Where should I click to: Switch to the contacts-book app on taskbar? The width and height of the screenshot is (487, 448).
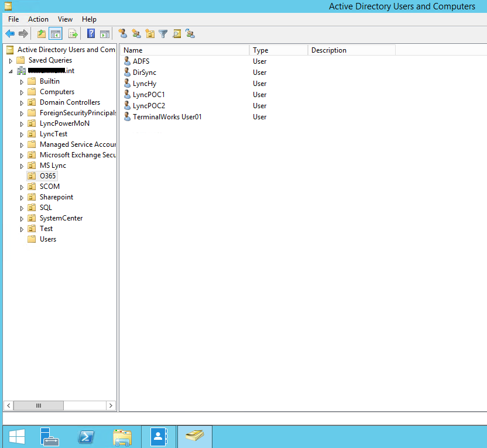click(159, 437)
